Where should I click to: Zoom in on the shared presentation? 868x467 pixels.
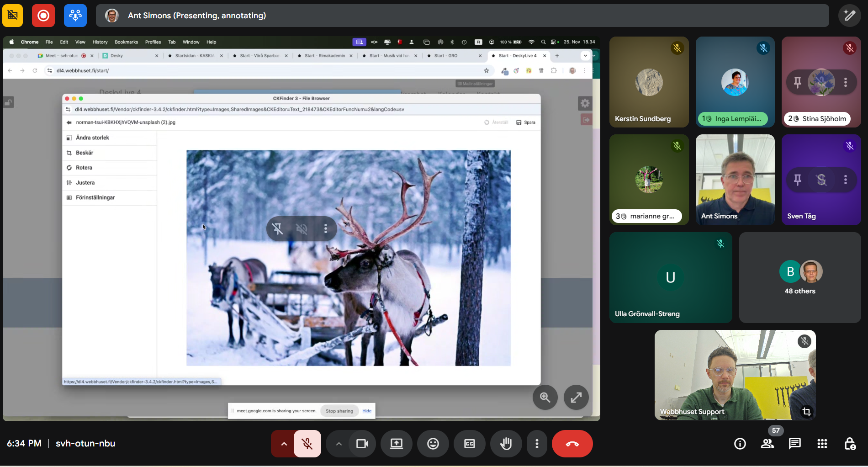click(x=545, y=398)
